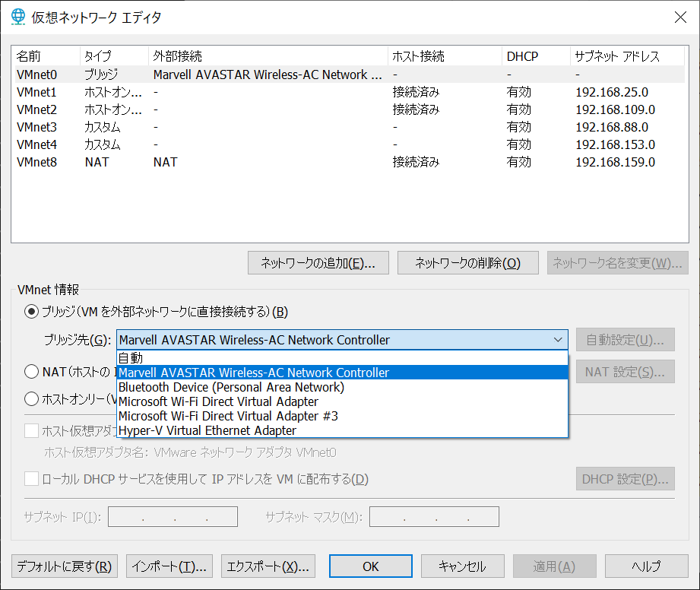Click subnet address 192.168.109.0 cell
The width and height of the screenshot is (700, 590).
(x=615, y=109)
